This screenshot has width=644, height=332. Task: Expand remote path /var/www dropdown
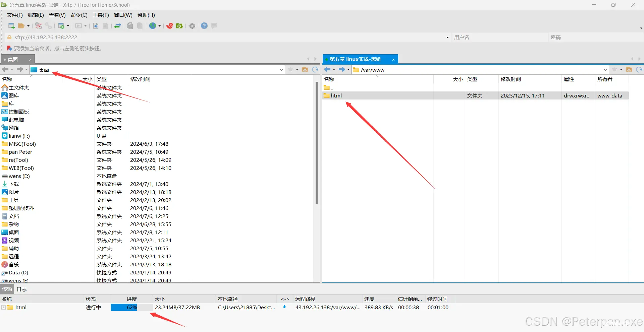[x=605, y=70]
